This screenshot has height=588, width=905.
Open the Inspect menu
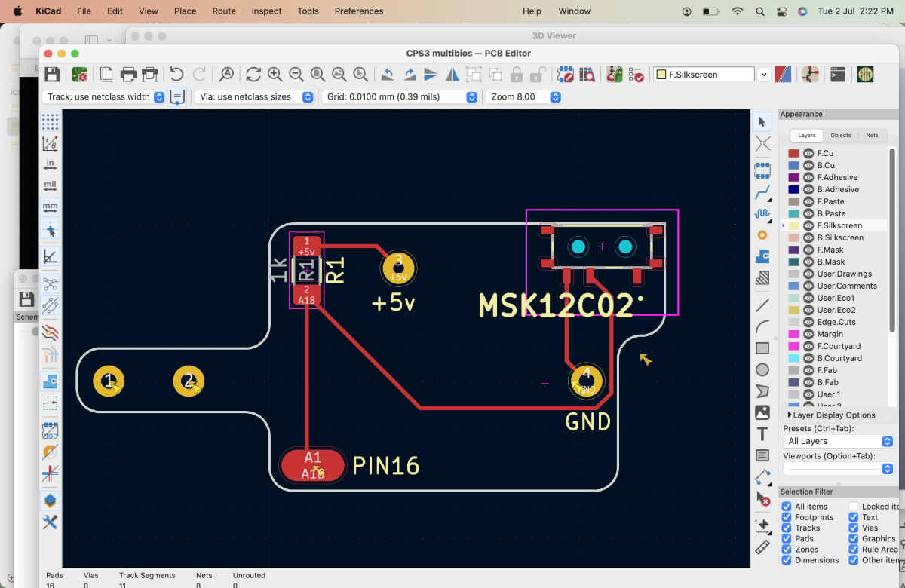pos(266,11)
